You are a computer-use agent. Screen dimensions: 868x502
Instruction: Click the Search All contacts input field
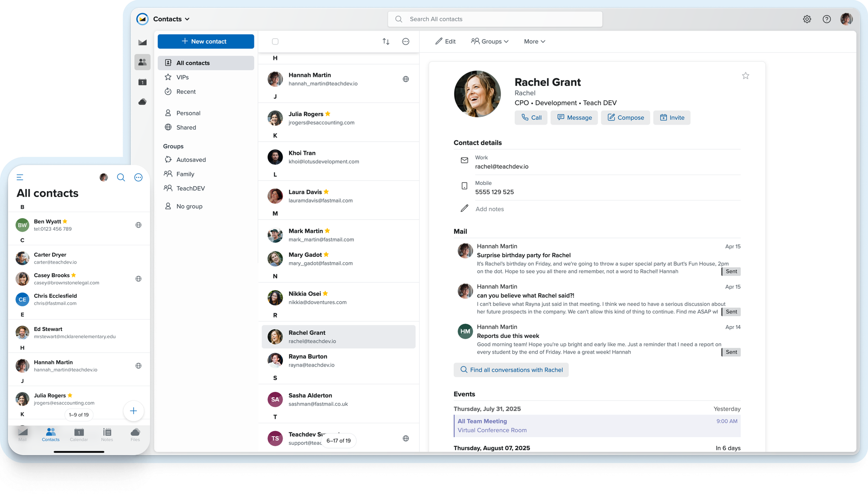pyautogui.click(x=494, y=19)
